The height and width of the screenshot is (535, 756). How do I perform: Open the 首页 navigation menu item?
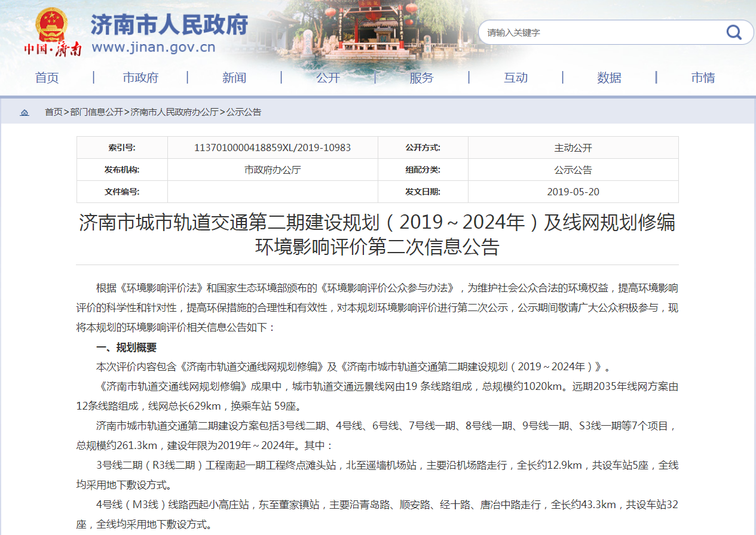(x=47, y=78)
